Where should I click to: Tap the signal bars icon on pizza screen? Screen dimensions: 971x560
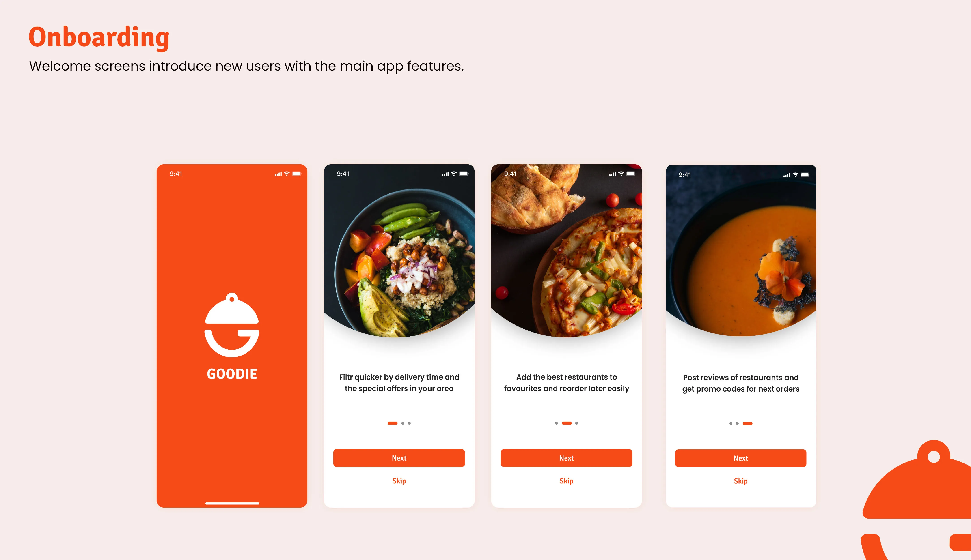pyautogui.click(x=612, y=174)
